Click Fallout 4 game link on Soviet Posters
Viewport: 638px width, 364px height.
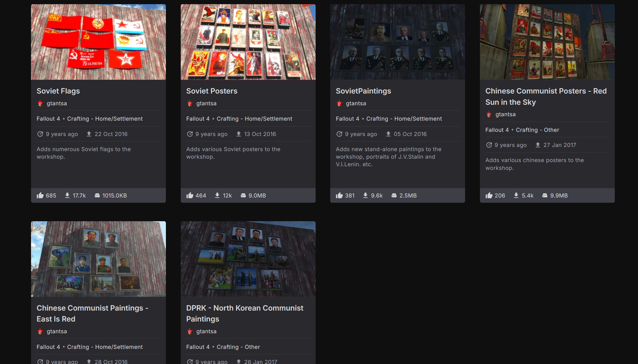(x=198, y=119)
